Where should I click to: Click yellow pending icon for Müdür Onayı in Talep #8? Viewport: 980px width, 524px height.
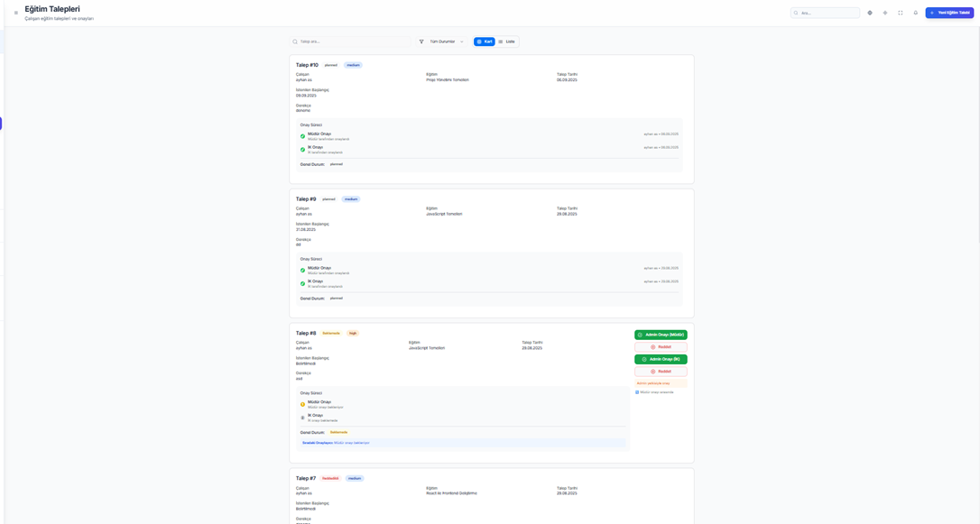tap(303, 404)
